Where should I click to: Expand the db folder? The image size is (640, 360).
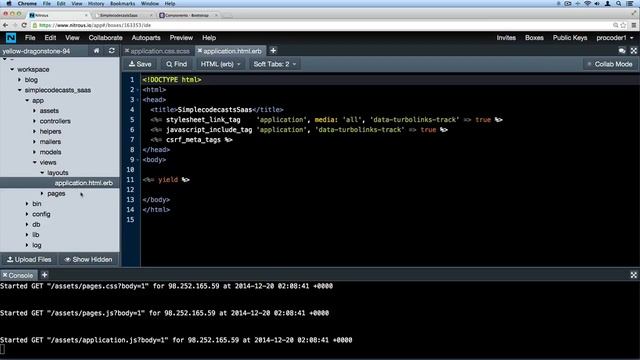pyautogui.click(x=27, y=224)
